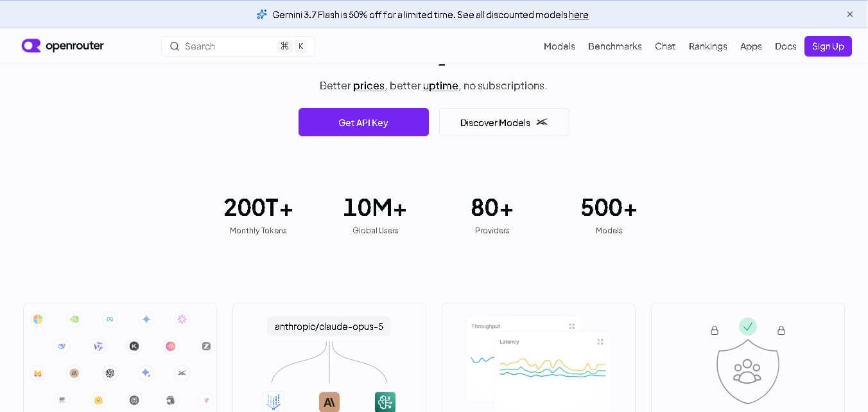
Task: Click the yellow Hugging Face emoji icon
Action: pyautogui.click(x=98, y=400)
